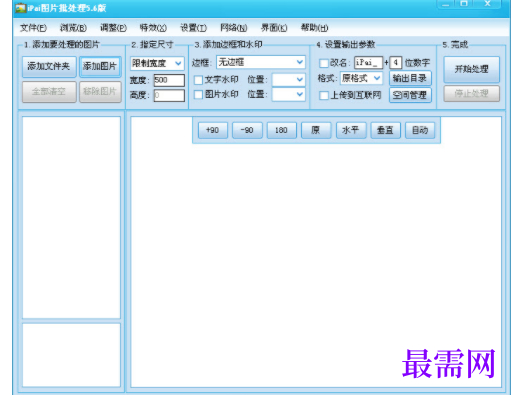
Task: Flip vertically with 垂直 button
Action: coord(385,130)
